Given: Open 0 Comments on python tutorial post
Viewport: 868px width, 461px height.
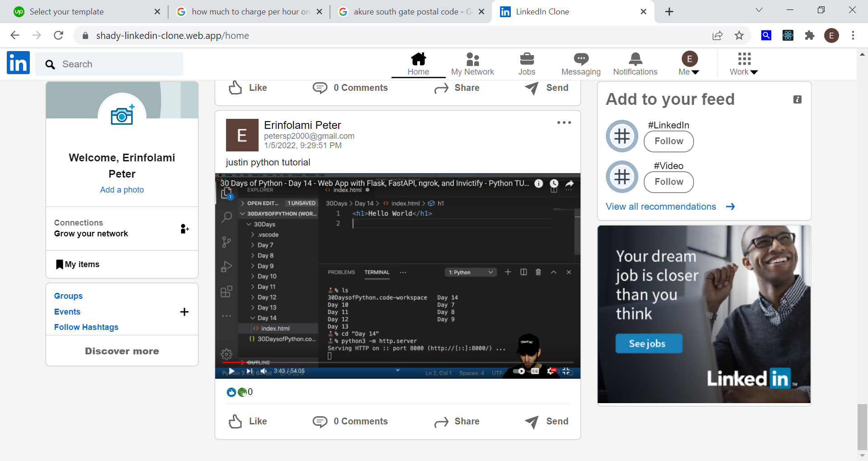Looking at the screenshot, I should (350, 421).
